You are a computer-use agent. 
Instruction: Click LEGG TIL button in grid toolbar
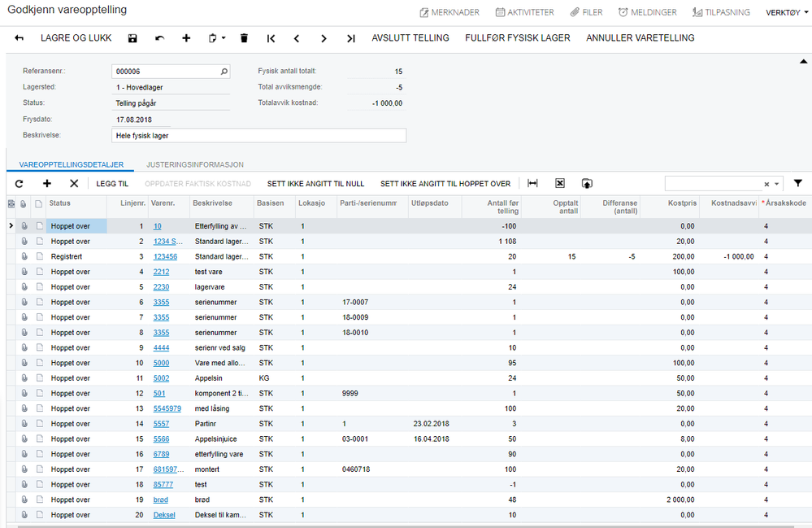coord(112,184)
